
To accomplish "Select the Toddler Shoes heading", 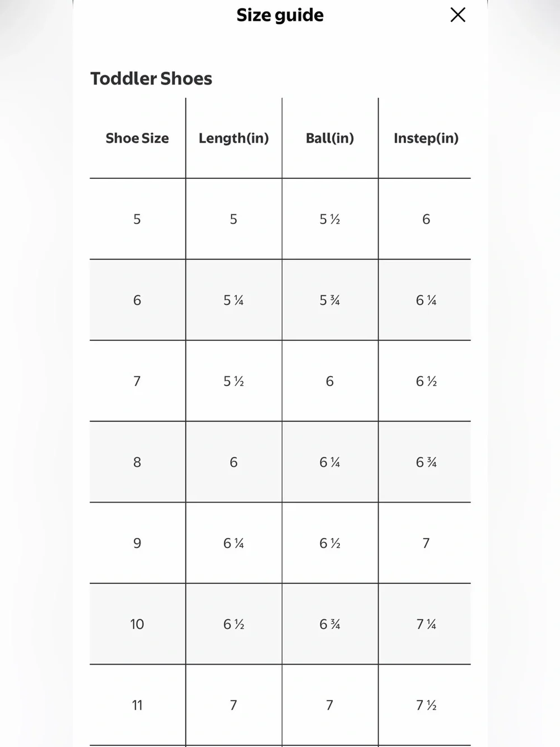I will (x=151, y=78).
